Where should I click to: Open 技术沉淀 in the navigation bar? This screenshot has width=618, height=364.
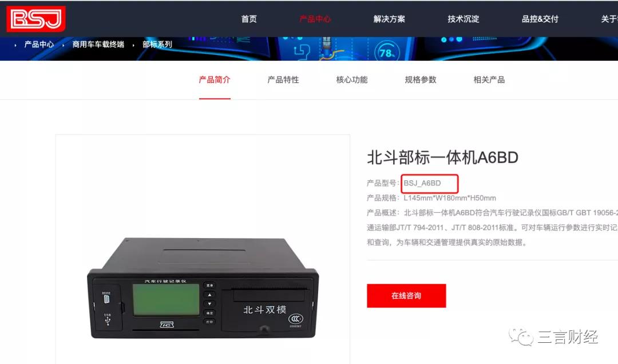pos(463,19)
